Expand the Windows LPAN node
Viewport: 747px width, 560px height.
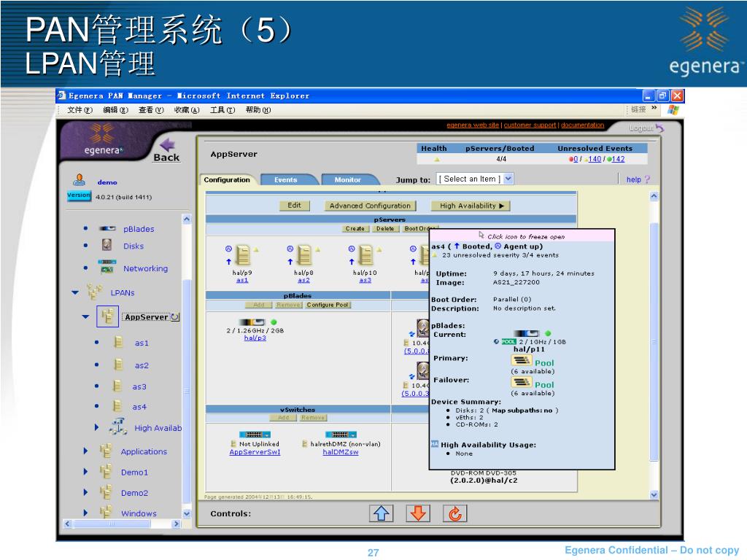(86, 513)
